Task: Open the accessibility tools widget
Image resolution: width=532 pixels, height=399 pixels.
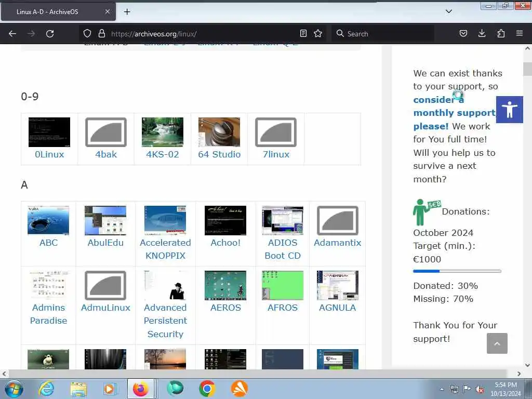Action: 509,110
